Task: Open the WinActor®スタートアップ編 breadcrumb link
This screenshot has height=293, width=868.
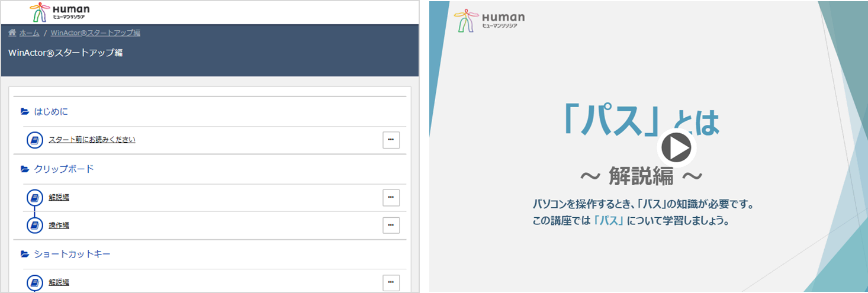Action: click(95, 33)
